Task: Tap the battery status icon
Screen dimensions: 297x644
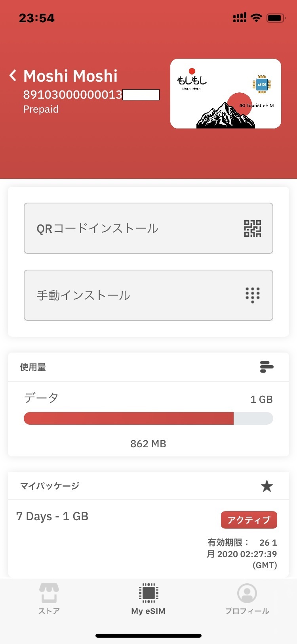Action: coord(276,18)
